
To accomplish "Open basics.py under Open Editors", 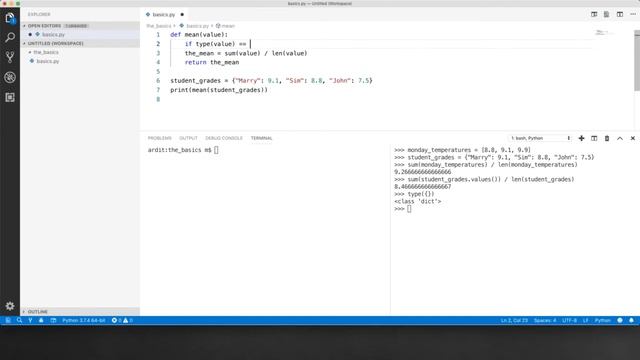I will pyautogui.click(x=53, y=35).
